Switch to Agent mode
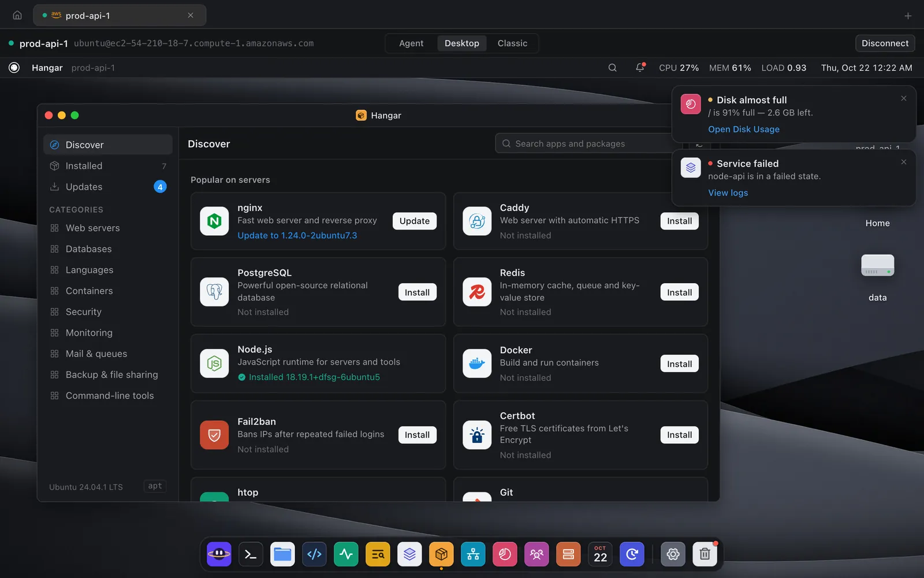The image size is (924, 578). click(x=411, y=43)
